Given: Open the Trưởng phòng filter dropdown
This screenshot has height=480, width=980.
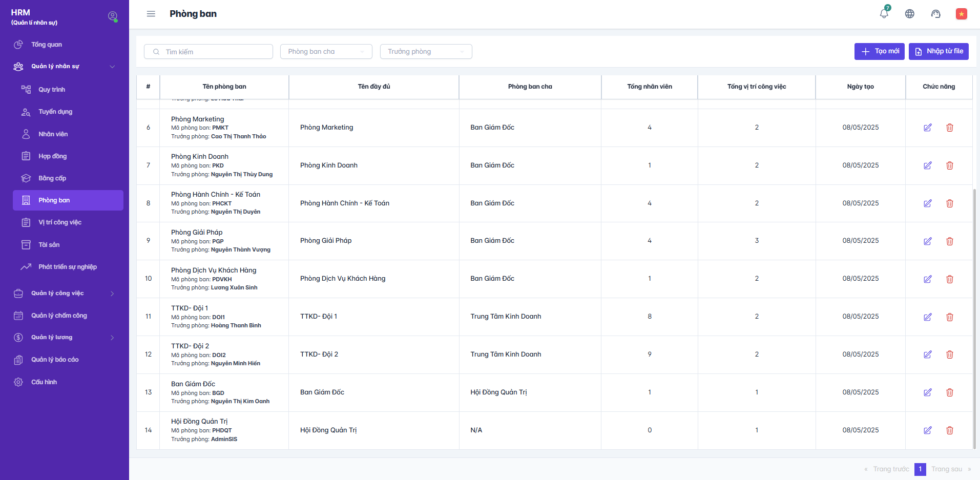Looking at the screenshot, I should (x=426, y=52).
